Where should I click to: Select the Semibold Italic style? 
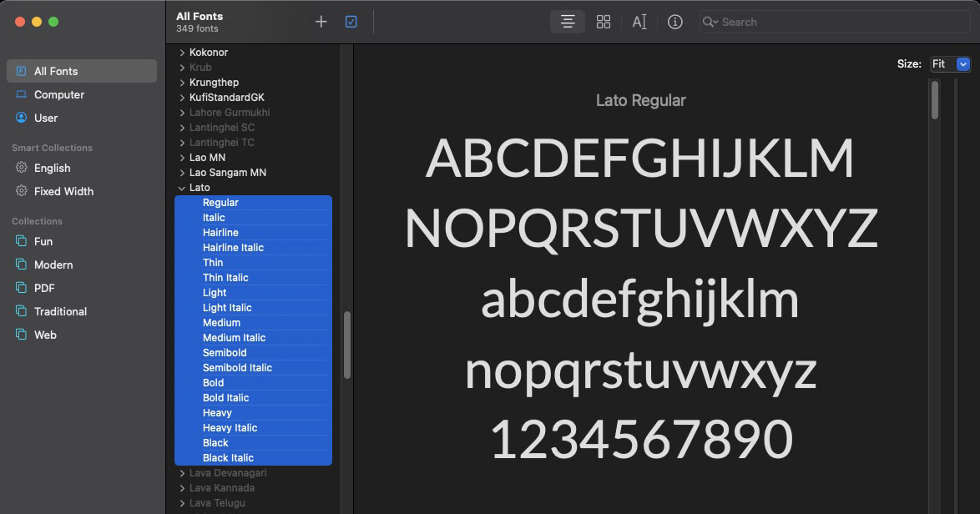click(253, 367)
